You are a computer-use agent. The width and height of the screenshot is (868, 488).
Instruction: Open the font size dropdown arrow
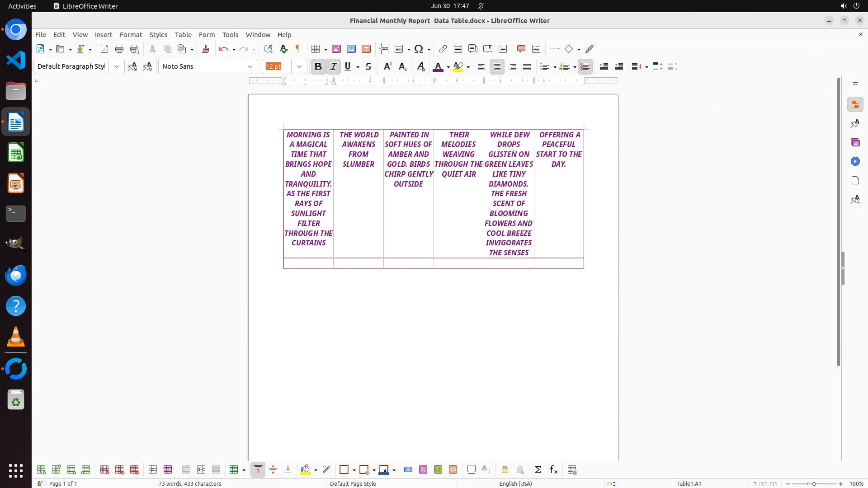pos(299,66)
